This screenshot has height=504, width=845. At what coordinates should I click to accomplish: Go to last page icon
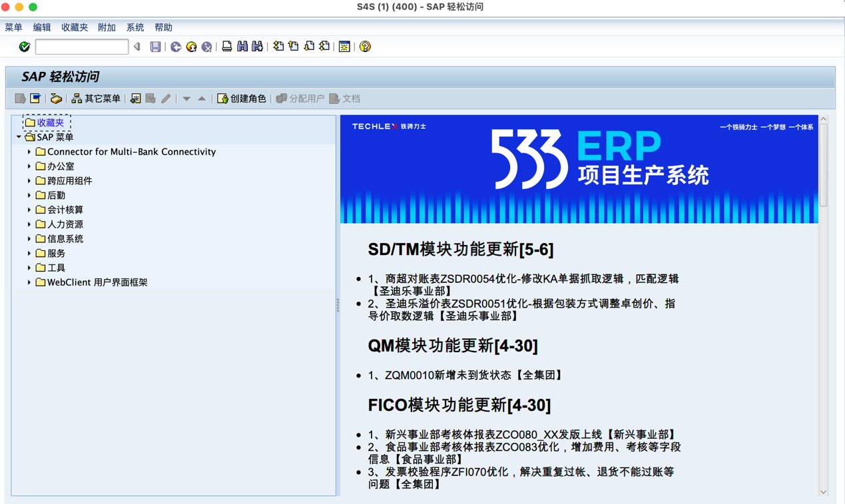(x=324, y=47)
